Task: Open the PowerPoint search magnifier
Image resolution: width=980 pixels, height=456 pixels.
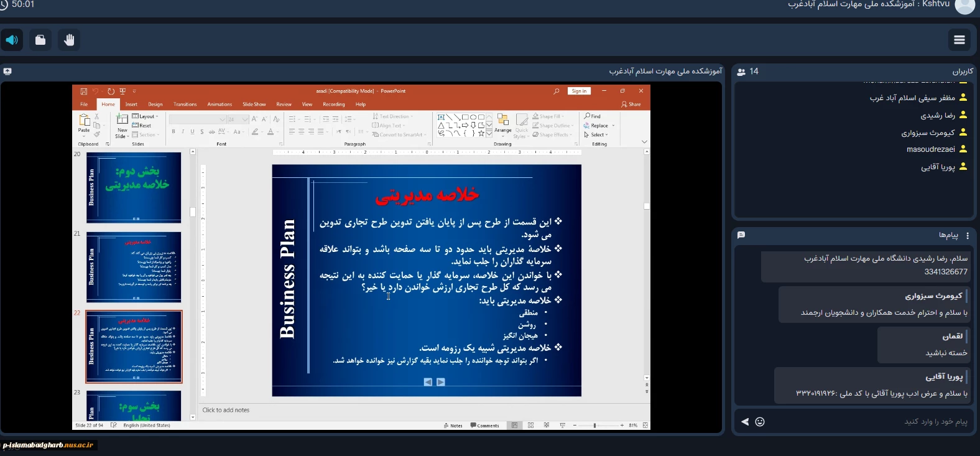Action: click(557, 91)
